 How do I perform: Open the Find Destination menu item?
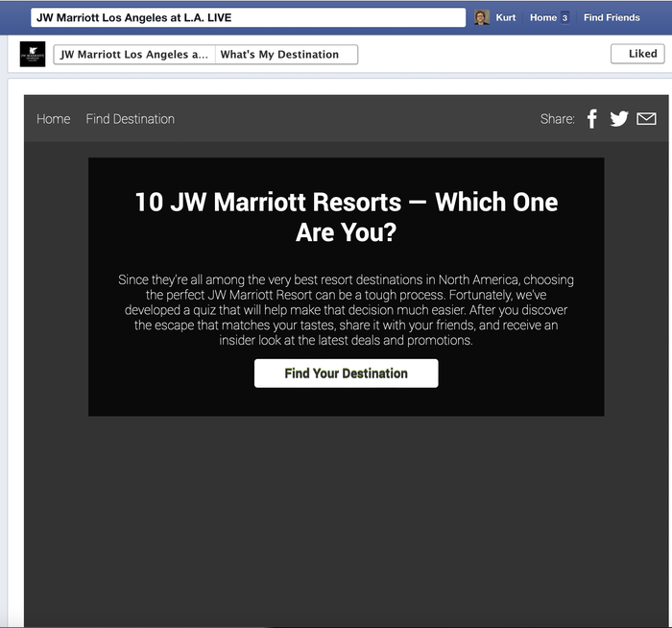131,119
